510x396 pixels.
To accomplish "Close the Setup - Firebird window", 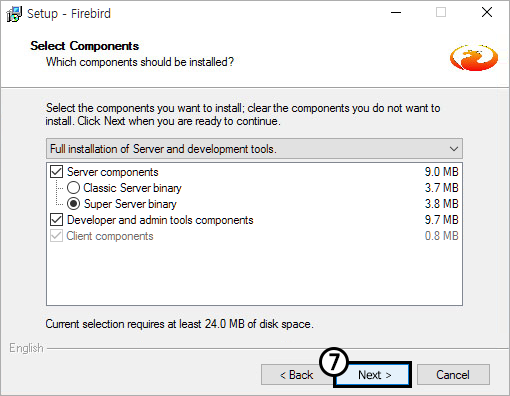I will coord(487,13).
